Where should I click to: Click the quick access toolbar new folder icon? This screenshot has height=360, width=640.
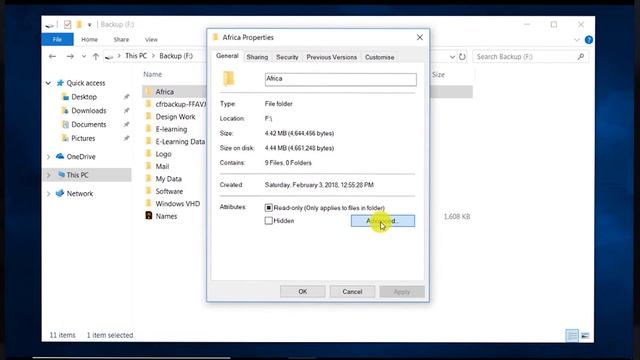click(79, 24)
